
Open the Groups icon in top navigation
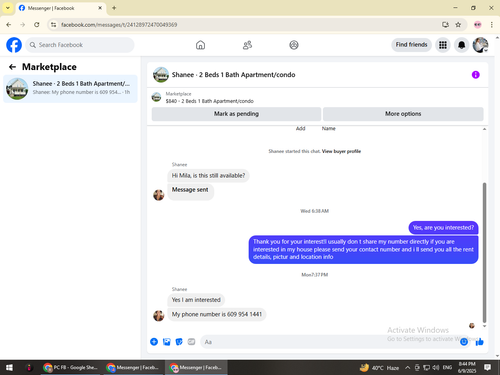coord(294,45)
